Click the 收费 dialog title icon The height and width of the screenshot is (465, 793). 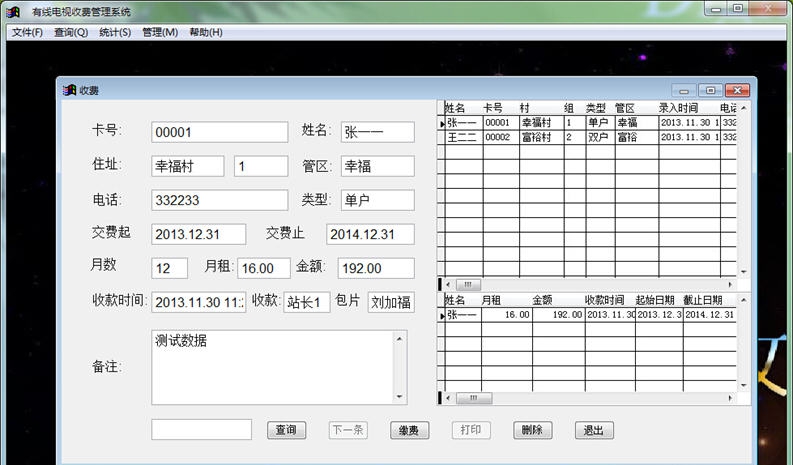click(x=69, y=90)
